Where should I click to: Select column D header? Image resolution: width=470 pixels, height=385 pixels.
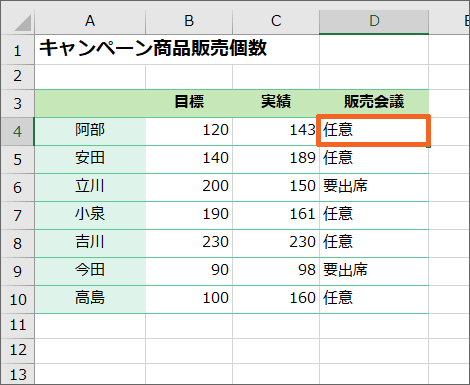coord(374,22)
